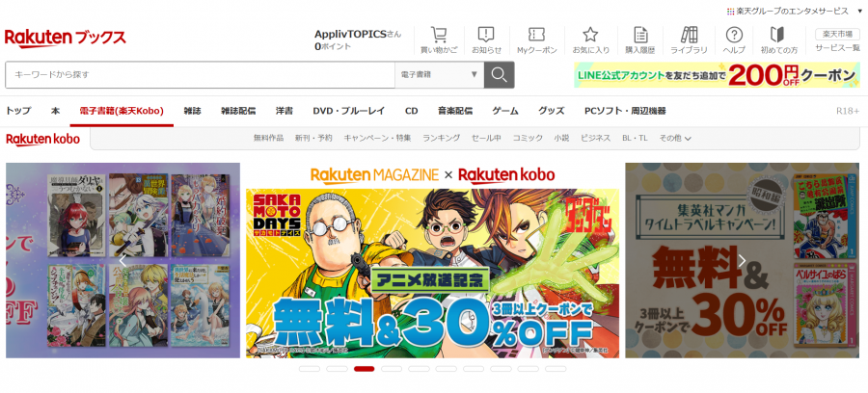Open the コミック link

click(528, 138)
